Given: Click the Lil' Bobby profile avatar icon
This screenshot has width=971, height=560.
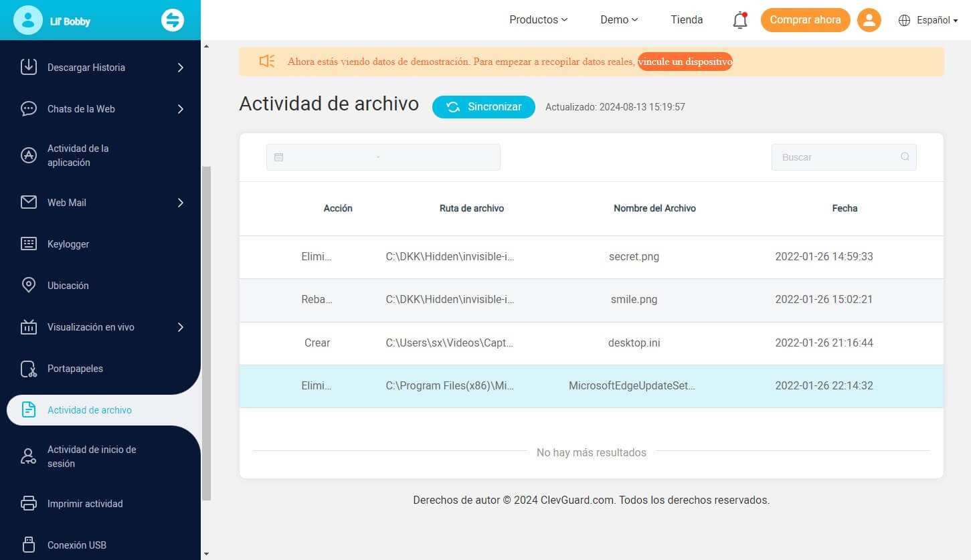Looking at the screenshot, I should (27, 20).
